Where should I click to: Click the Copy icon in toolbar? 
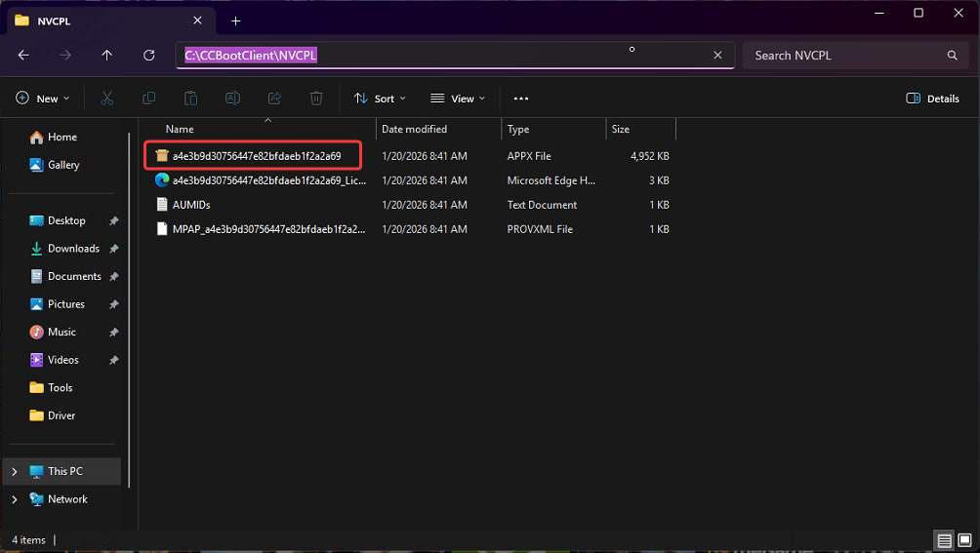pyautogui.click(x=149, y=99)
